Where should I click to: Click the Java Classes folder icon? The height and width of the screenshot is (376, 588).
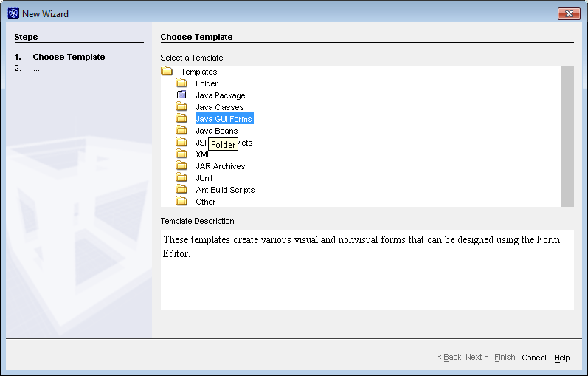coord(181,107)
